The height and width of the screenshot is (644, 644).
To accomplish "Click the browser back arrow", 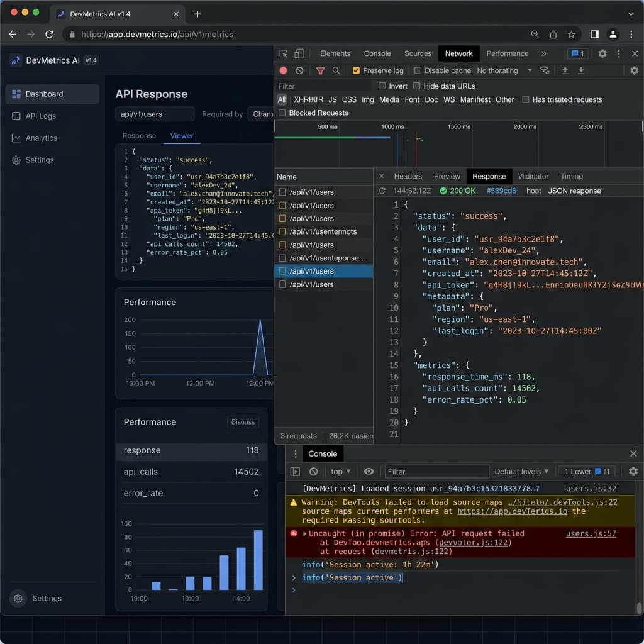I will 13,35.
